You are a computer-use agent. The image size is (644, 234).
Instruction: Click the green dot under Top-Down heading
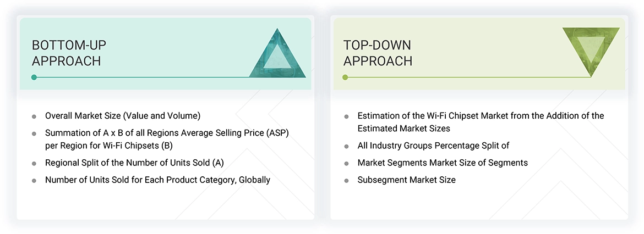click(345, 77)
